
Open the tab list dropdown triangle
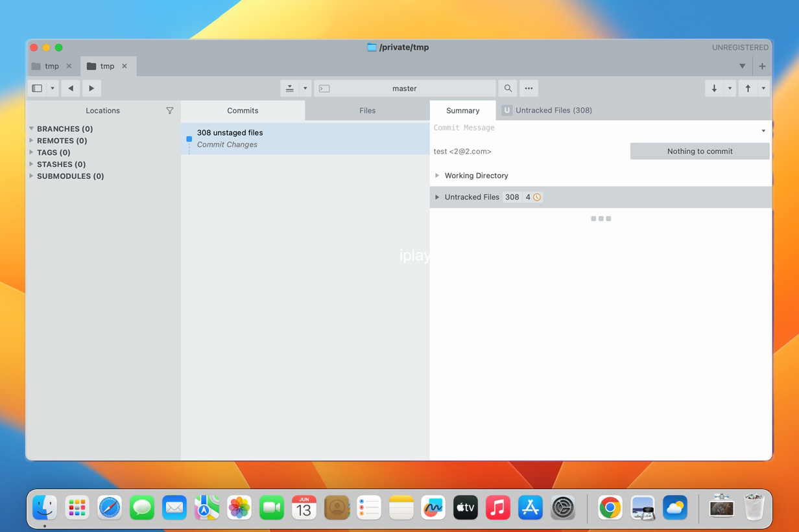(x=743, y=66)
